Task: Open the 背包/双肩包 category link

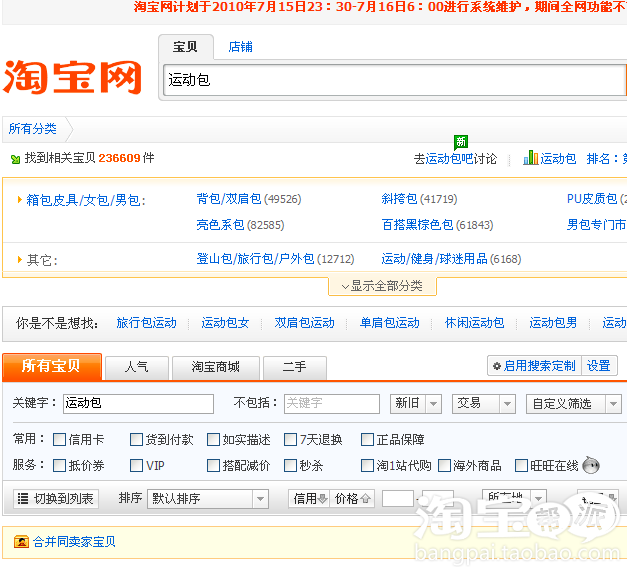Action: pos(229,199)
